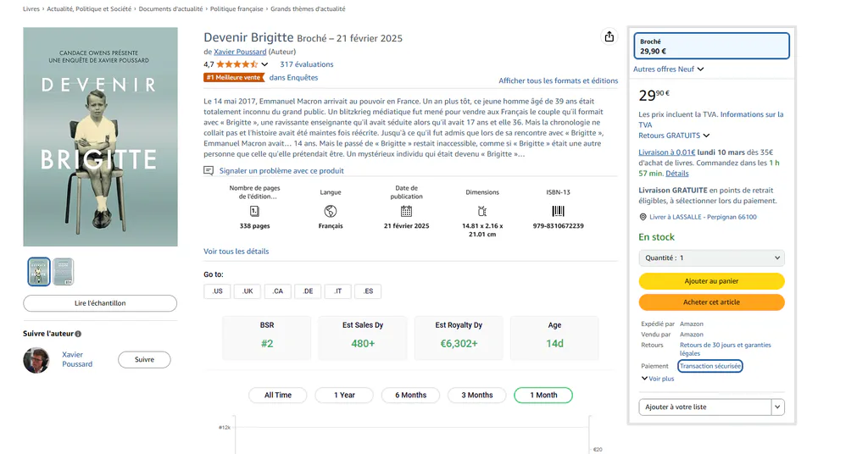The image size is (868, 454).
Task: Open the arrow next to Ajouter à votre liste
Action: click(777, 407)
